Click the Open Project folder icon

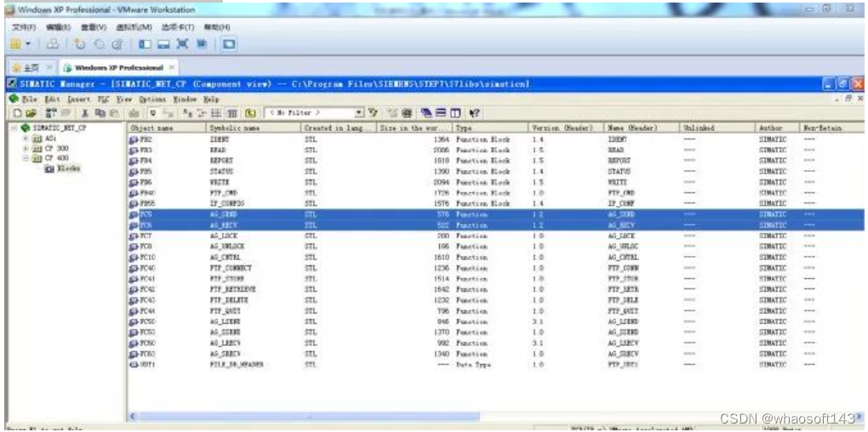click(31, 113)
